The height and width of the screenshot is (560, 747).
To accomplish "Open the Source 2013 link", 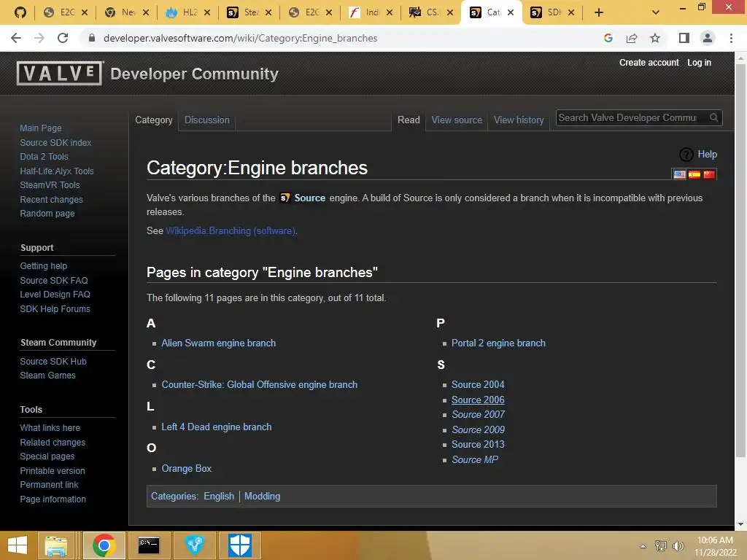I will (x=478, y=444).
